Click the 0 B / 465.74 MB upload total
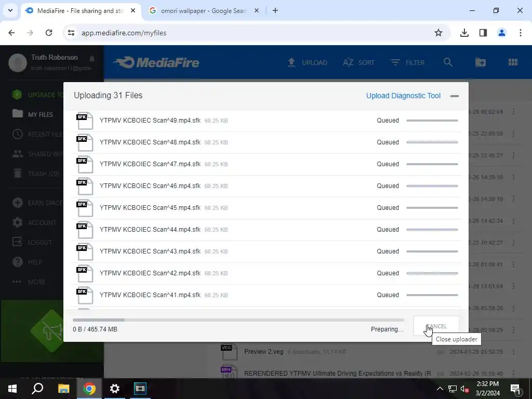This screenshot has height=399, width=532. point(95,329)
